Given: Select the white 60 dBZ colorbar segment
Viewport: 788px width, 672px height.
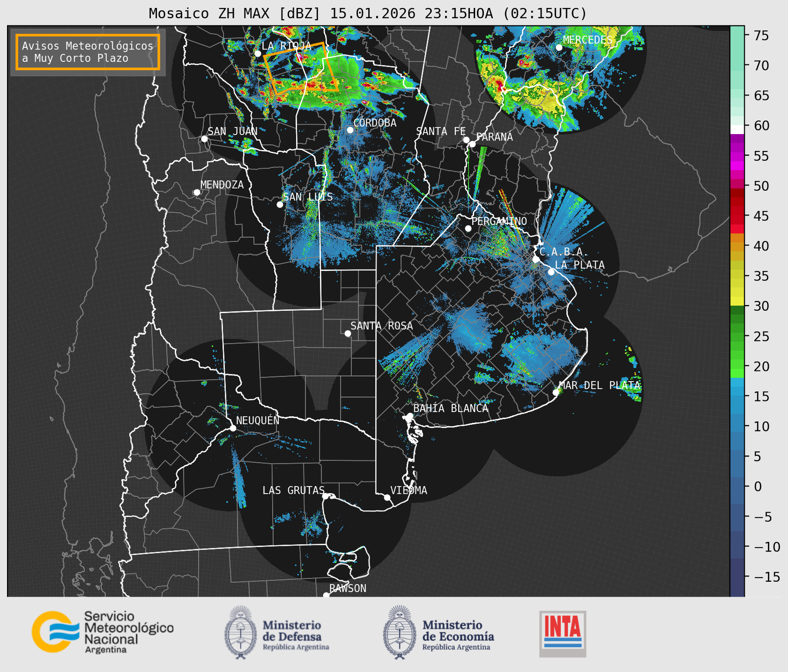Looking at the screenshot, I should coord(737,129).
